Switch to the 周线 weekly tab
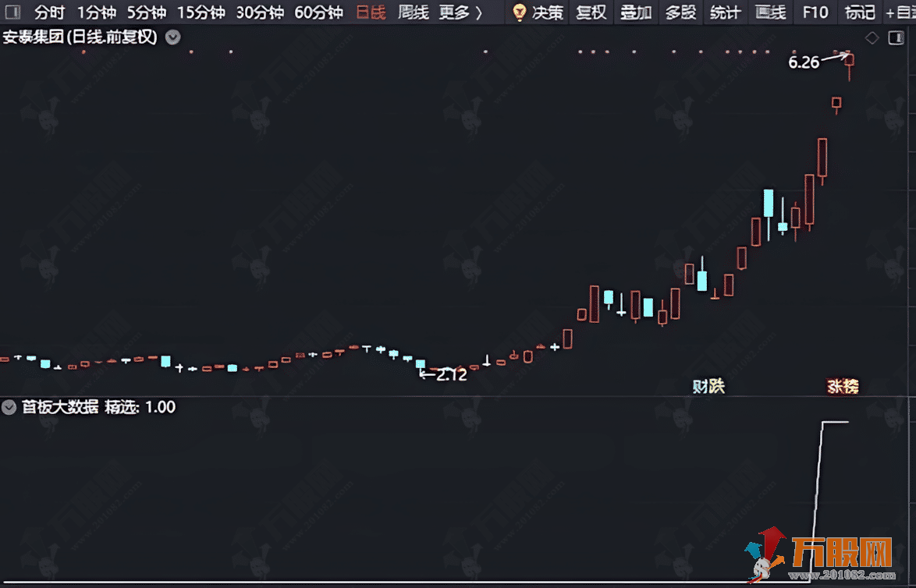 pyautogui.click(x=412, y=12)
